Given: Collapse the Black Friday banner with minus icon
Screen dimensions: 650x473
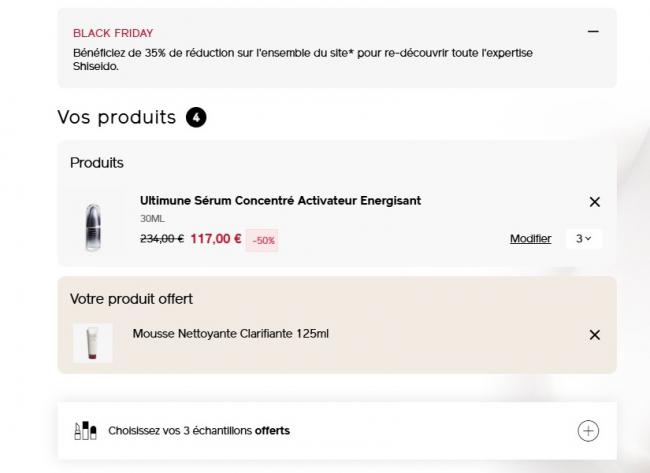Looking at the screenshot, I should tap(593, 31).
